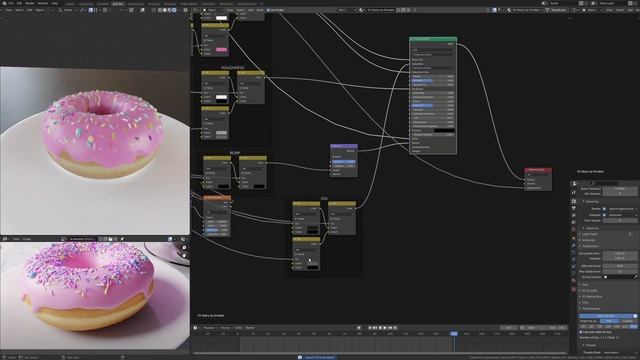
Task: Click the SSS frame label
Action: coord(324,199)
